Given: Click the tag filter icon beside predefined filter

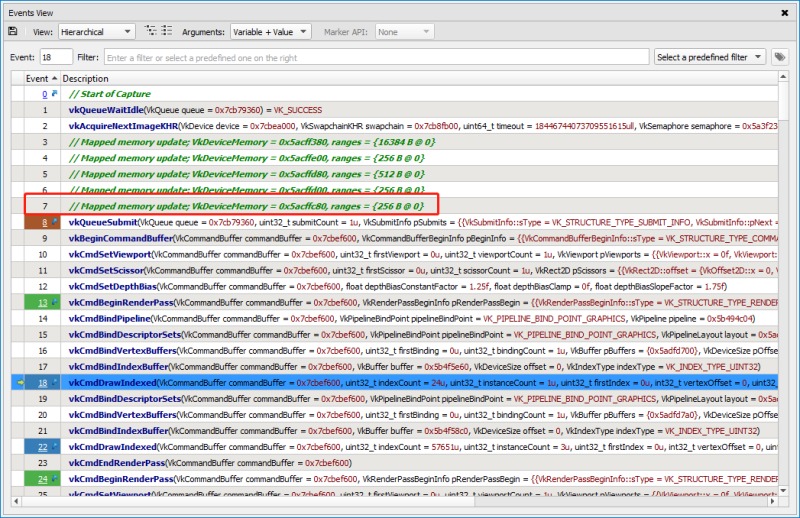Looking at the screenshot, I should pos(780,57).
